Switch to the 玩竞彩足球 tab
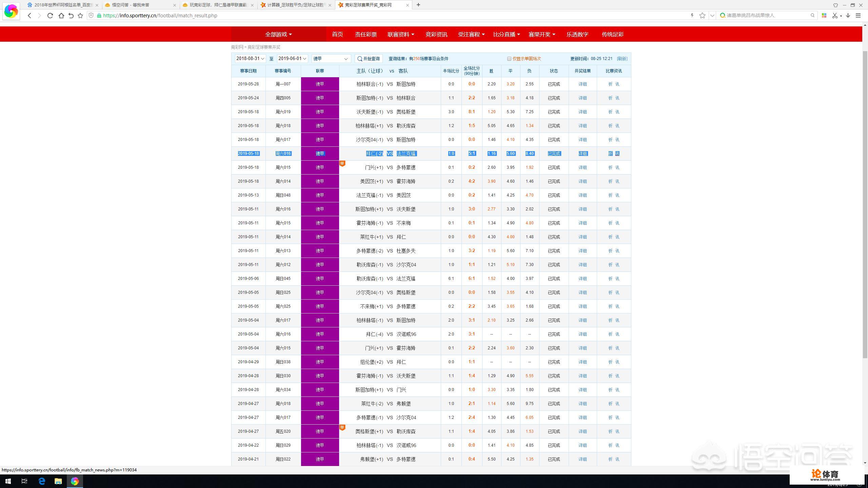The height and width of the screenshot is (488, 868). tap(218, 5)
